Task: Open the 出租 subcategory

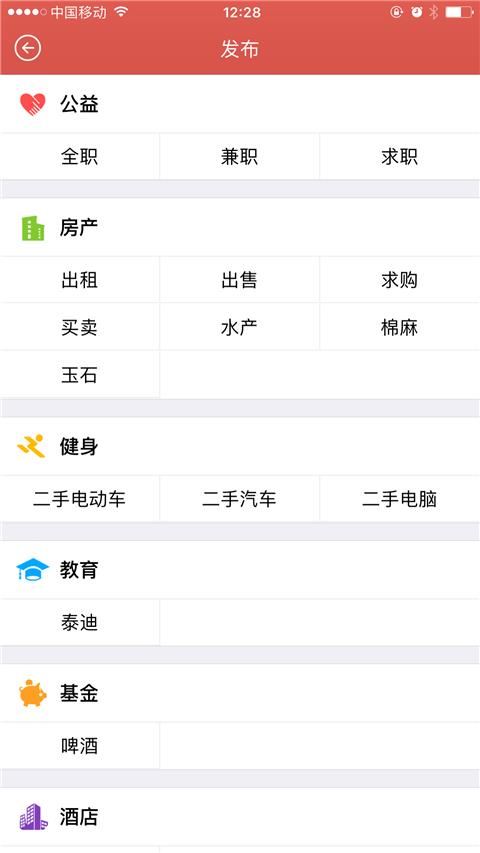Action: tap(79, 280)
